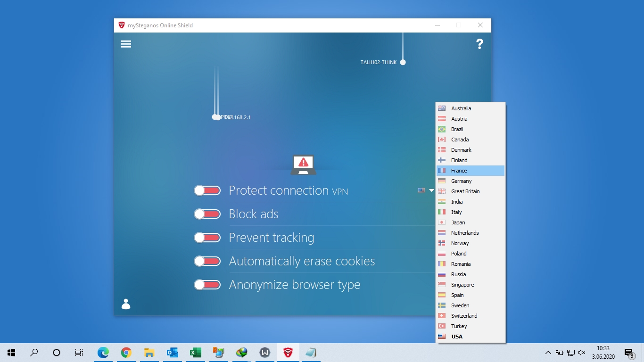Select Romania in the country list
This screenshot has width=644, height=362.
point(471,264)
